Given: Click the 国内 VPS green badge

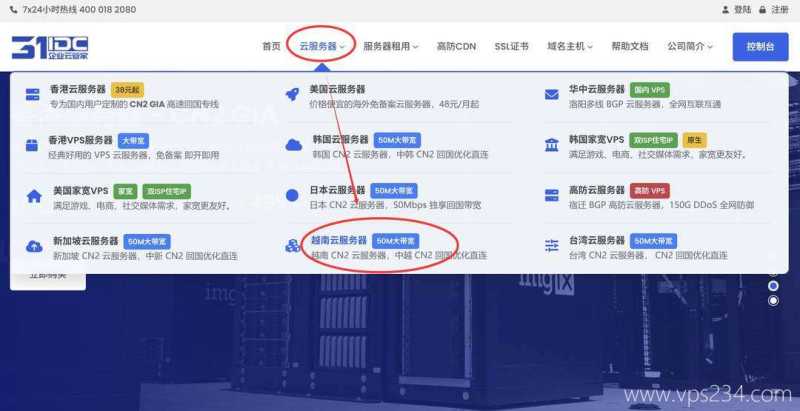Looking at the screenshot, I should pyautogui.click(x=650, y=90).
